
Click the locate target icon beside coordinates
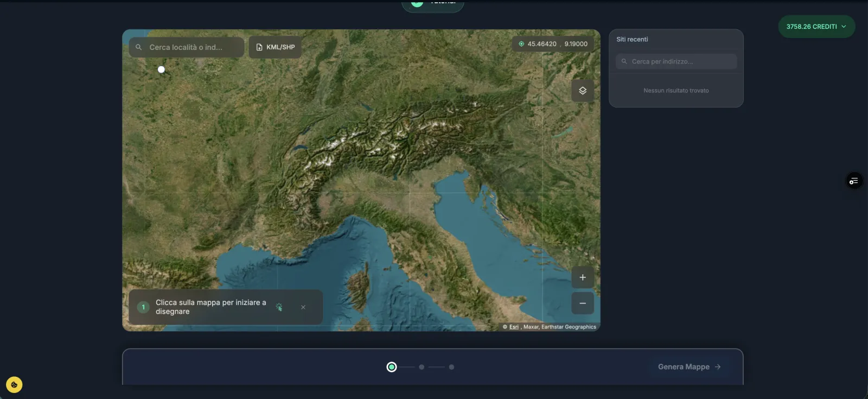(521, 44)
